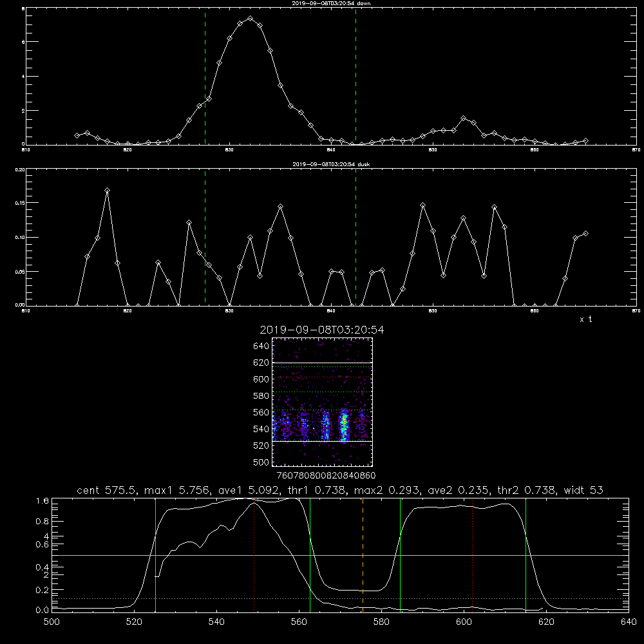
Task: Click the '640' y-axis label beside spectrogram
Action: click(261, 346)
